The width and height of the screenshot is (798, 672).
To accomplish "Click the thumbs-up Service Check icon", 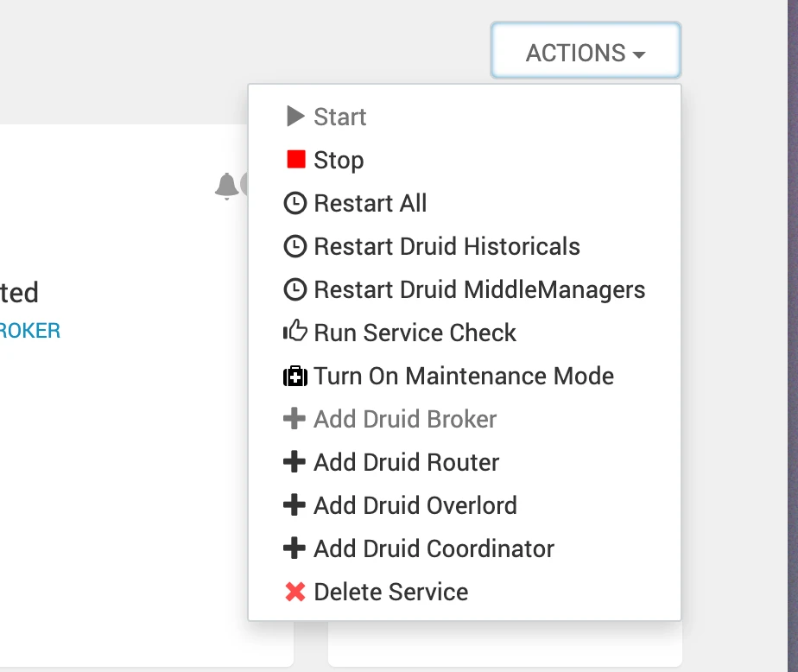I will [295, 331].
